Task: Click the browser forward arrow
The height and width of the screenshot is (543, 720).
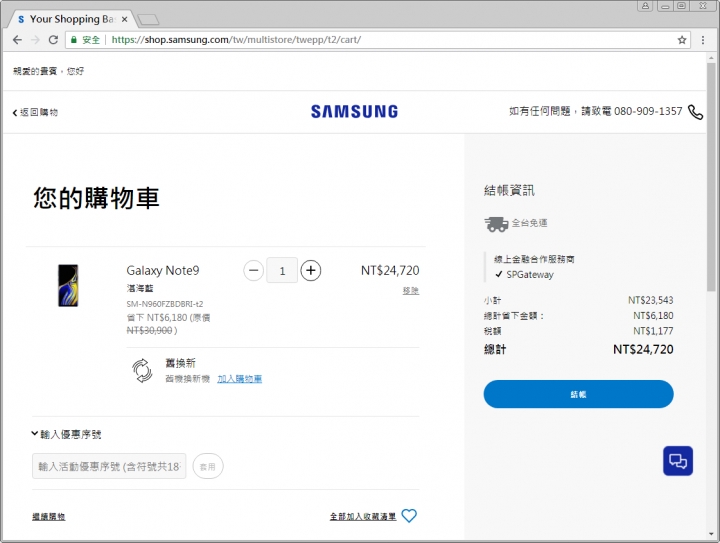Action: [x=35, y=40]
